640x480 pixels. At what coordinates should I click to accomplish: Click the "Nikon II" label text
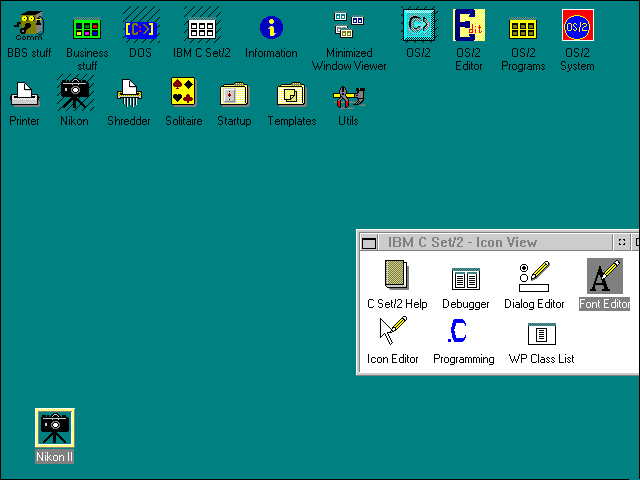(x=54, y=457)
